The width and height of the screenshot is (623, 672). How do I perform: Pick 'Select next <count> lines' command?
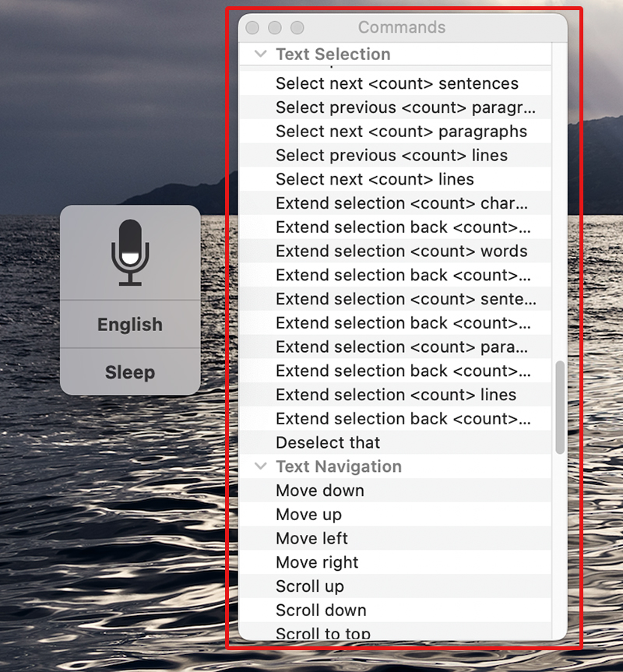click(x=375, y=179)
